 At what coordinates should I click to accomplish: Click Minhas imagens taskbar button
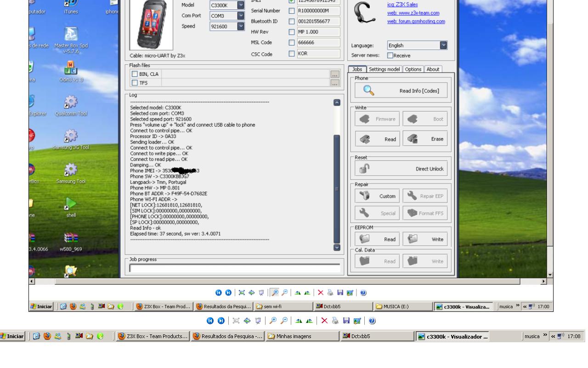point(302,336)
